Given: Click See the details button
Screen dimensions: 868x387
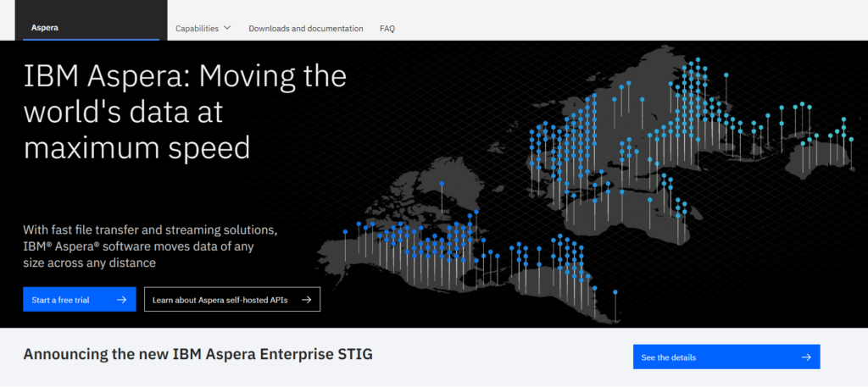Looking at the screenshot, I should pos(726,357).
